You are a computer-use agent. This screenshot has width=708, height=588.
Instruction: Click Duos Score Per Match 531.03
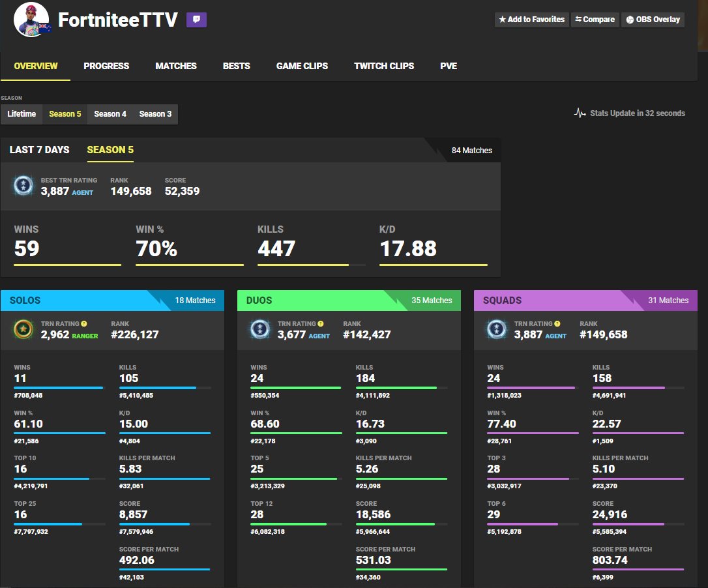pos(374,560)
